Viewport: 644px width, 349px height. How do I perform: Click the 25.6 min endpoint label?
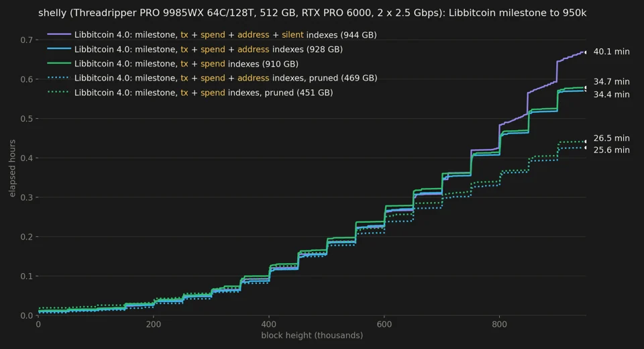[x=611, y=150]
